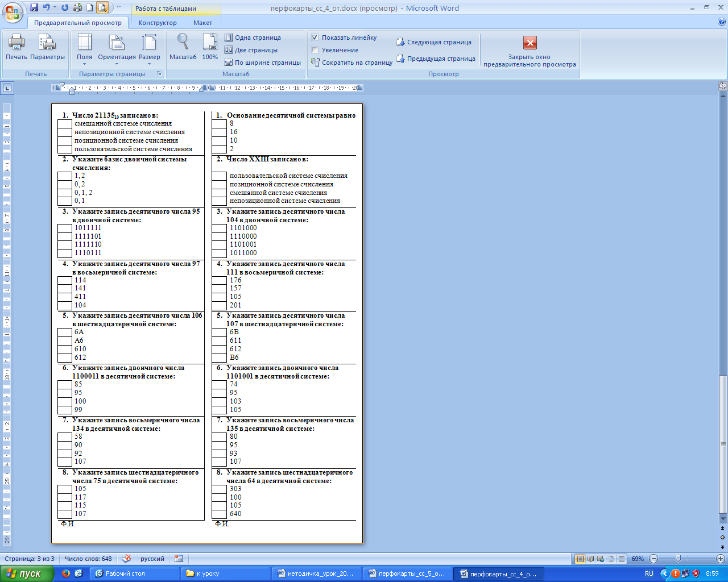Switch to Web Layout view icon

(x=601, y=559)
